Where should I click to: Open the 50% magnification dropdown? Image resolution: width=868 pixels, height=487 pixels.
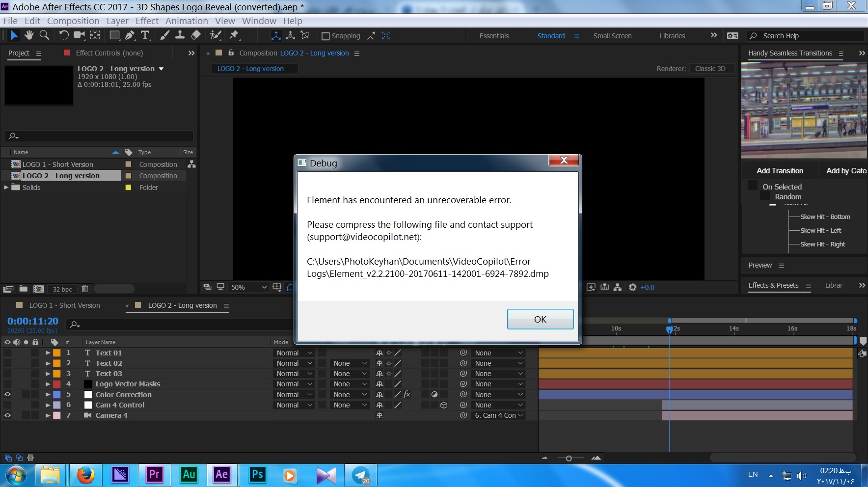249,287
